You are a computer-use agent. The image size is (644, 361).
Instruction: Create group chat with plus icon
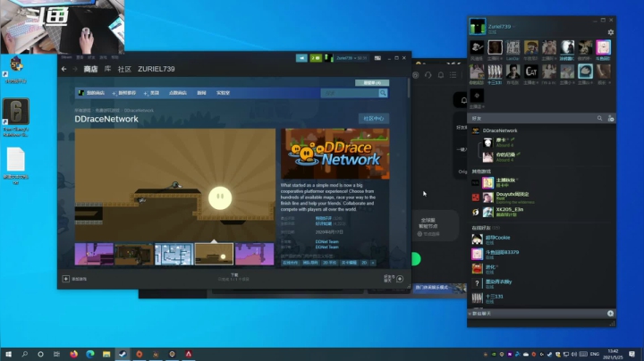610,314
